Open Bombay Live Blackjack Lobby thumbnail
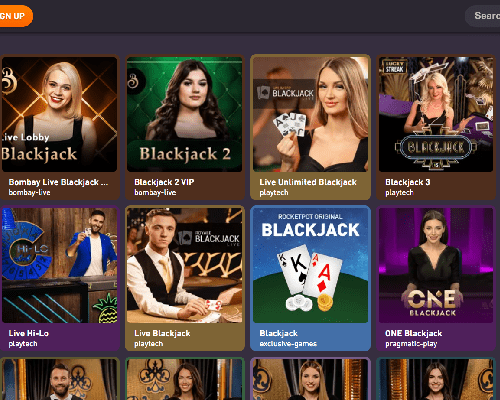 coord(59,114)
